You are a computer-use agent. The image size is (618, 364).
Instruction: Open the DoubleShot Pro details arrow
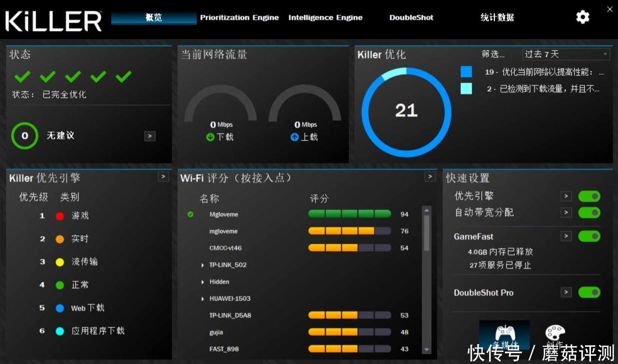pos(566,292)
